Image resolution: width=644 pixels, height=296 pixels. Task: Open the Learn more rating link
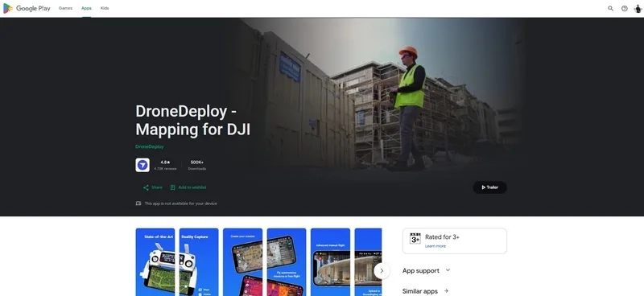tap(436, 246)
